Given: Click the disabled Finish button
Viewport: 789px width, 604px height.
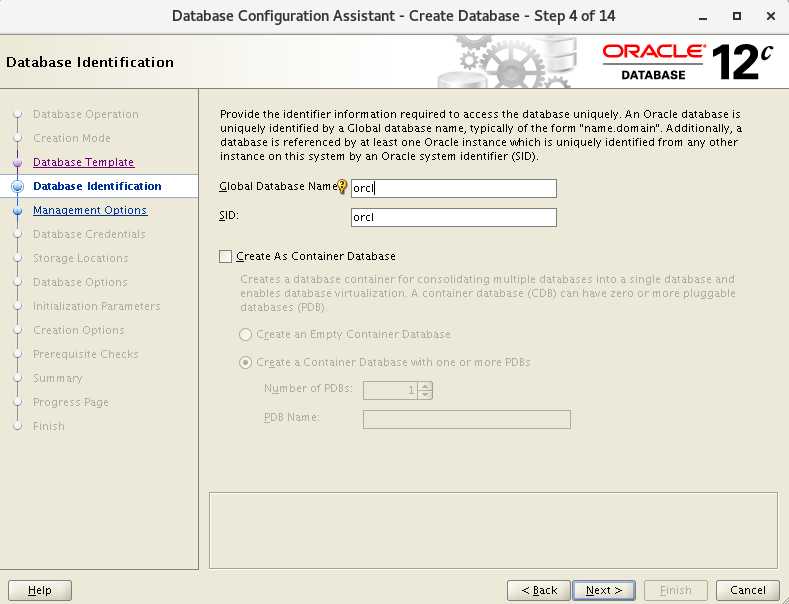Looking at the screenshot, I should point(676,590).
